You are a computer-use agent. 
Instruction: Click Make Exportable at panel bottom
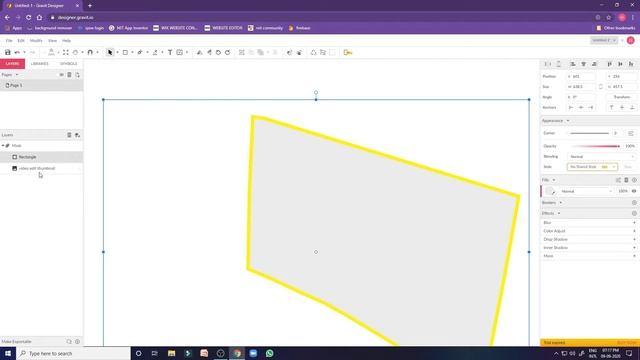[x=17, y=342]
